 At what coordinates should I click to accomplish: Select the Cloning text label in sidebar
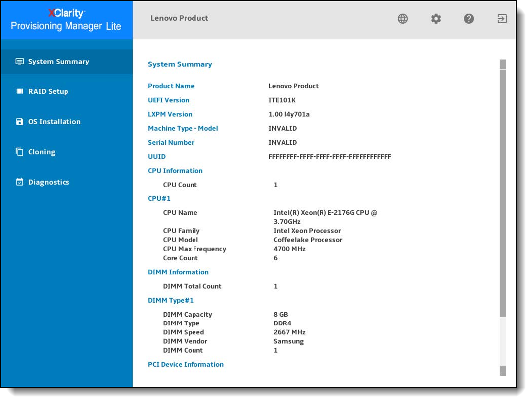[42, 152]
